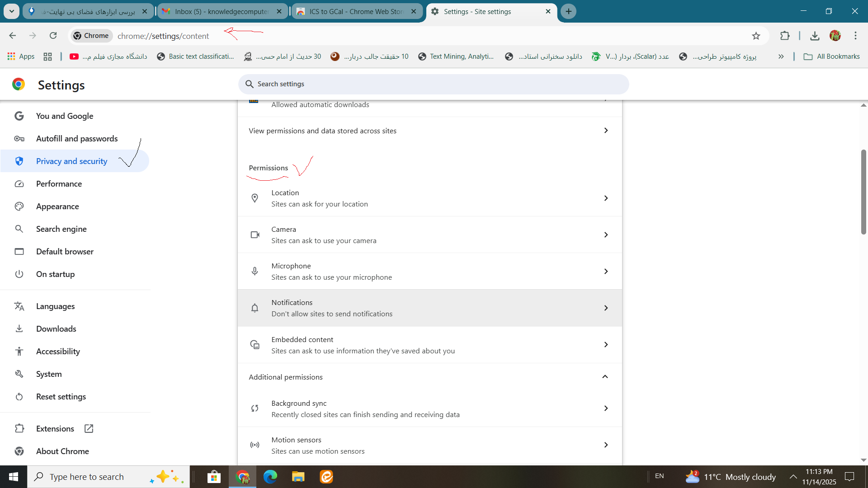The height and width of the screenshot is (488, 868).
Task: Collapse the Additional permissions section
Action: click(605, 377)
